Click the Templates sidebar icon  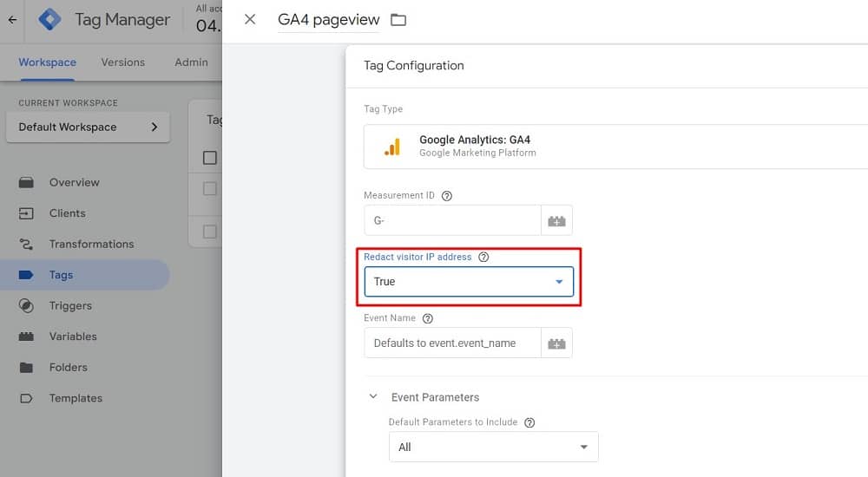(x=26, y=398)
